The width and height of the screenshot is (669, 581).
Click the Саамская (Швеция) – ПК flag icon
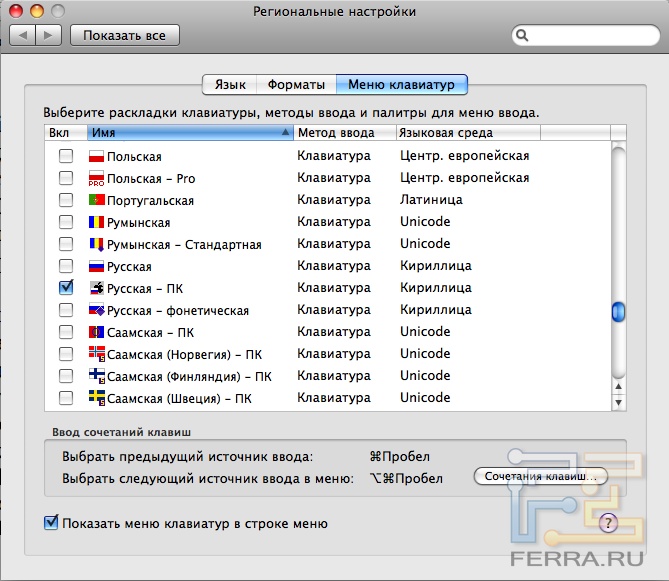pyautogui.click(x=96, y=398)
